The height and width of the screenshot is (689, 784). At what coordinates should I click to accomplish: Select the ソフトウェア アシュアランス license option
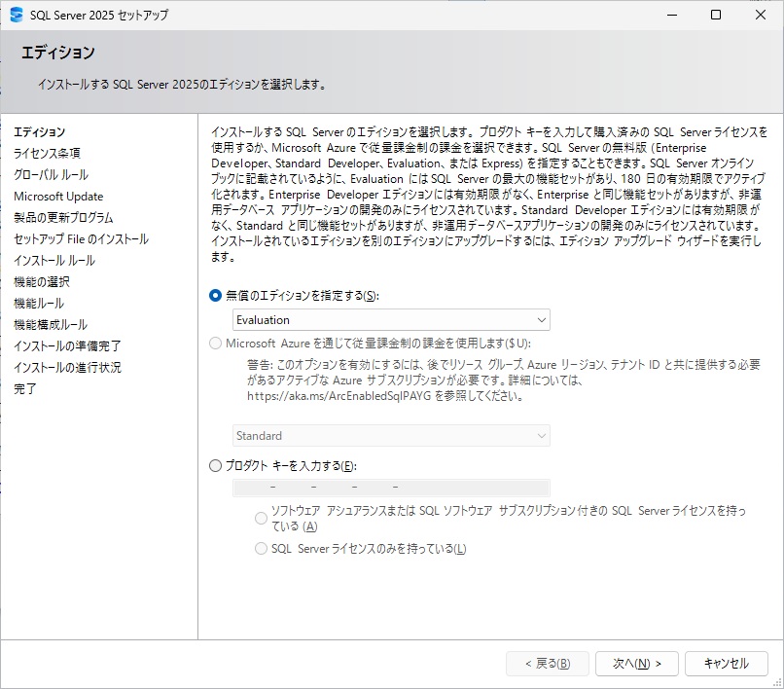[x=261, y=518]
